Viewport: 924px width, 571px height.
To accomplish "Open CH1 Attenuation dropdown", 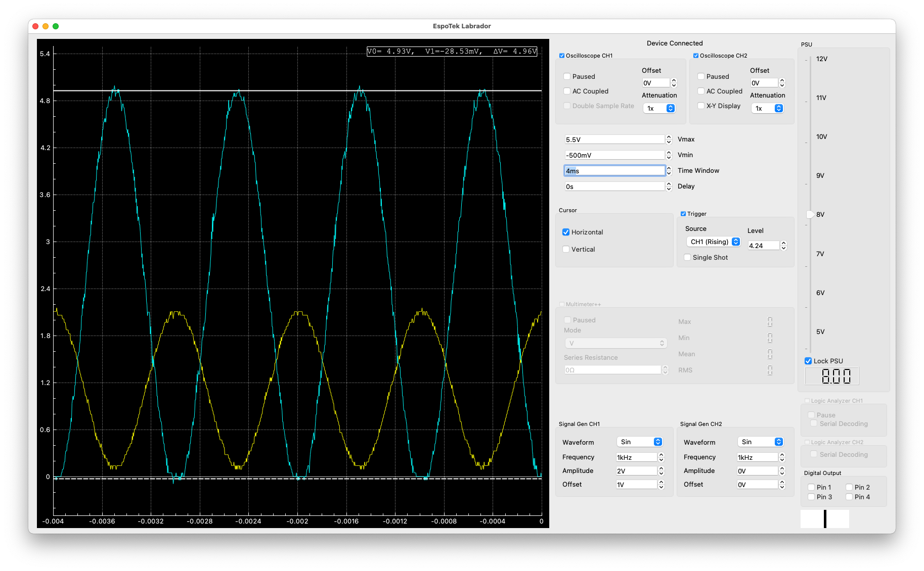I will pyautogui.click(x=659, y=108).
